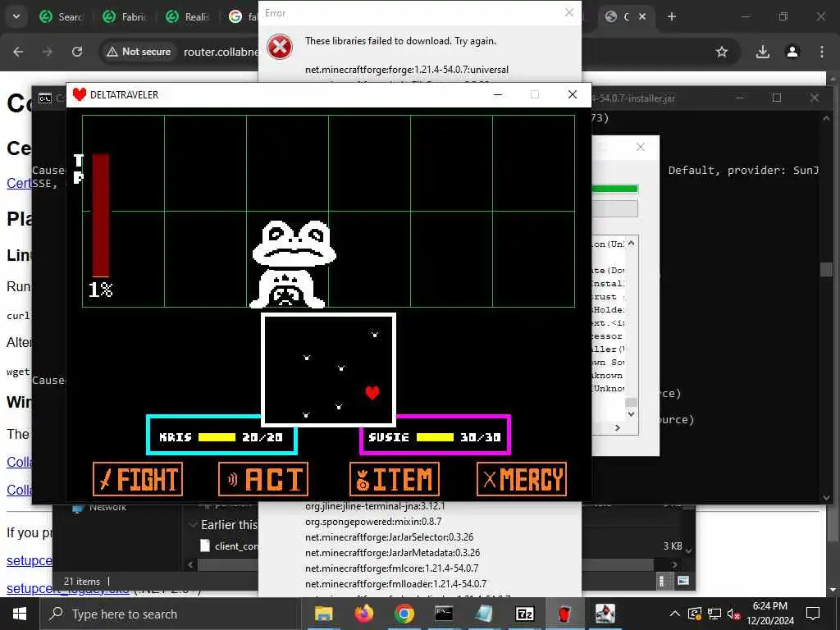Click the red heart soul in bullet box
Image resolution: width=840 pixels, height=630 pixels.
372,393
